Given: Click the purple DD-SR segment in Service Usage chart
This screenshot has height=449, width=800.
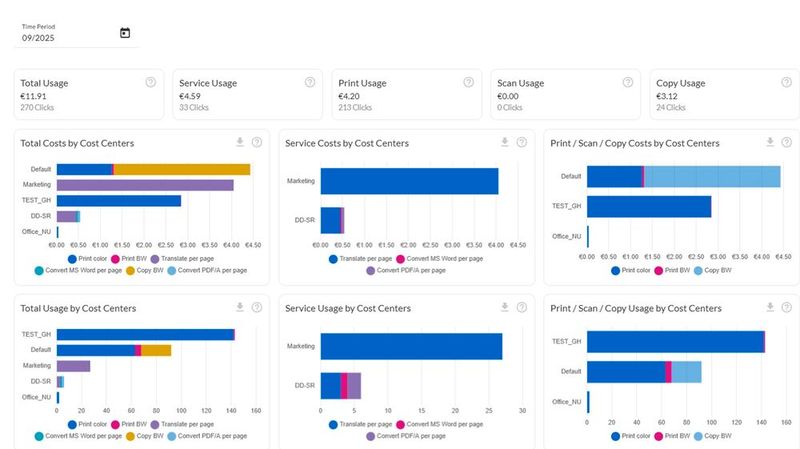Looking at the screenshot, I should [354, 386].
